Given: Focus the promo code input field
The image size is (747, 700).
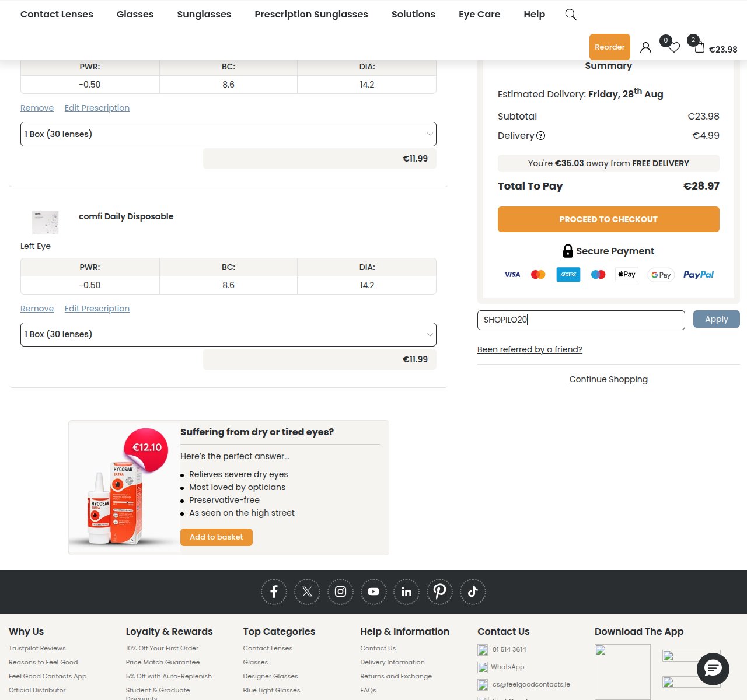Looking at the screenshot, I should [x=581, y=320].
